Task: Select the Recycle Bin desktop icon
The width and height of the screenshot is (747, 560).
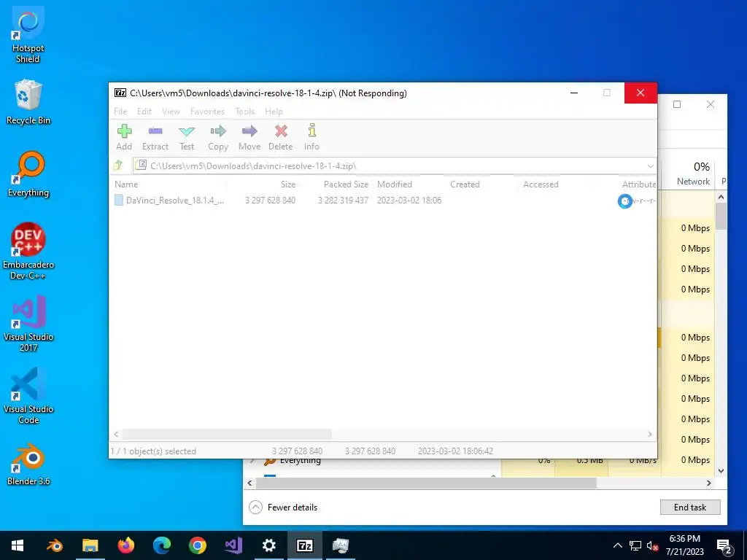Action: 28,102
